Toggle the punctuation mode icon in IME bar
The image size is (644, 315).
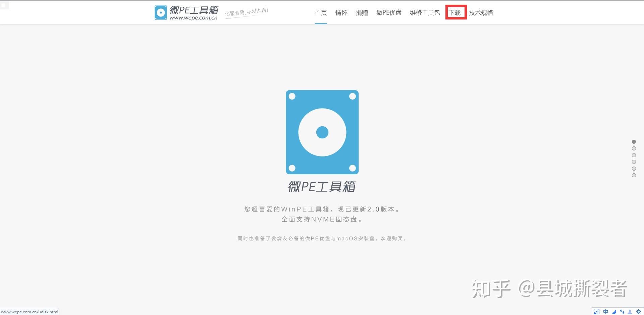[622, 312]
